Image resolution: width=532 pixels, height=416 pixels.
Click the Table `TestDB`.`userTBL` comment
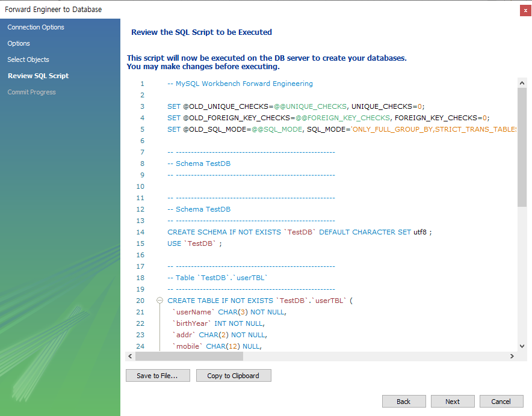(x=217, y=278)
